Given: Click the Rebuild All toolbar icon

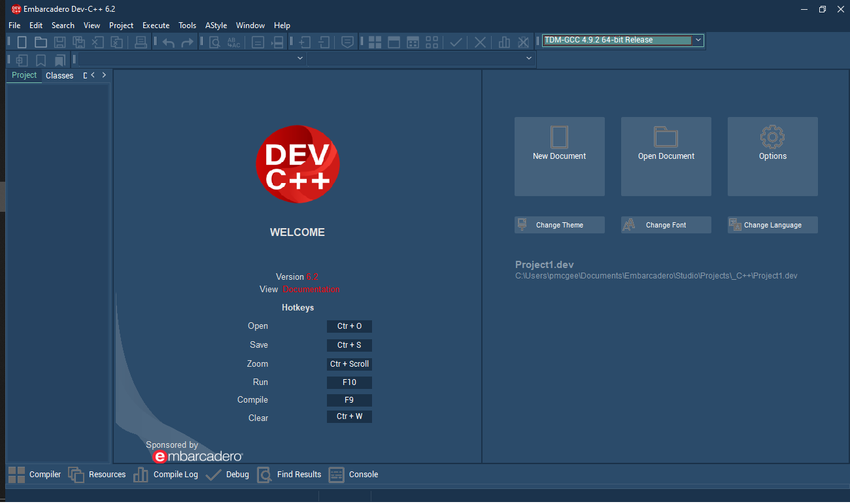Looking at the screenshot, I should [x=432, y=42].
